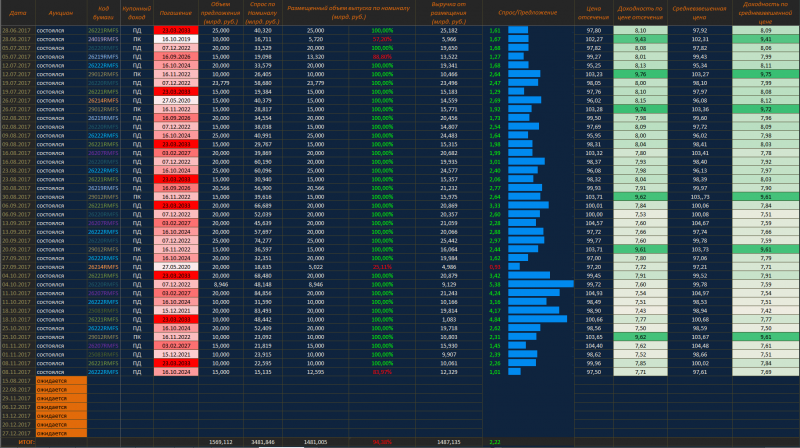The height and width of the screenshot is (448, 800).
Task: Select the red 88,80% placement cell
Action: (x=381, y=56)
